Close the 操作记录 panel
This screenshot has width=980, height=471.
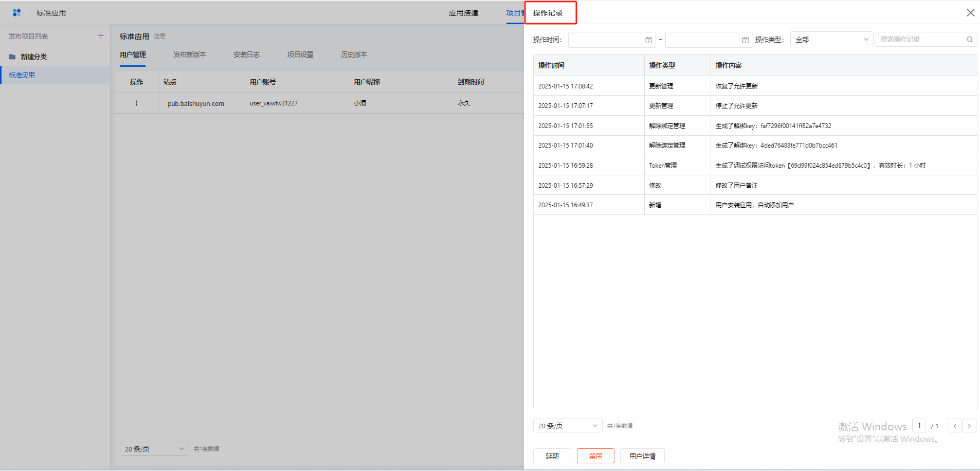click(x=970, y=13)
